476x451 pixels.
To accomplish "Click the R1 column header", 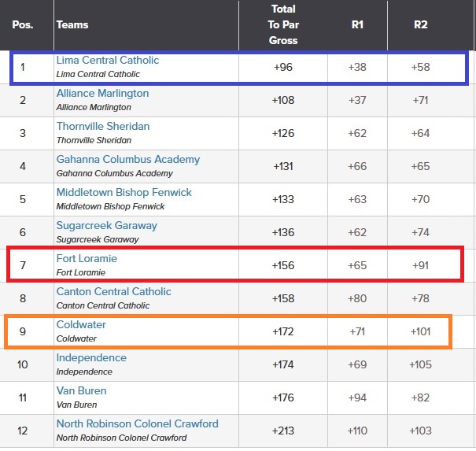I will pyautogui.click(x=357, y=24).
